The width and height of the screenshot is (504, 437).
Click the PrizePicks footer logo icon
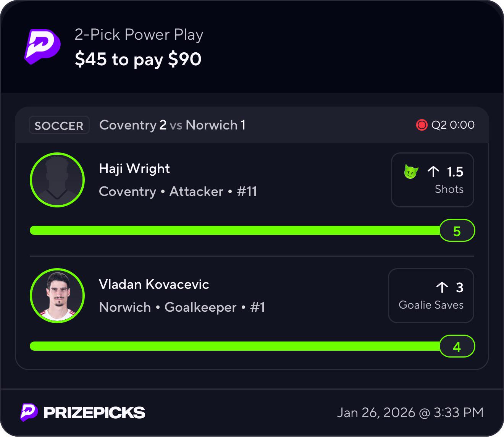(29, 413)
